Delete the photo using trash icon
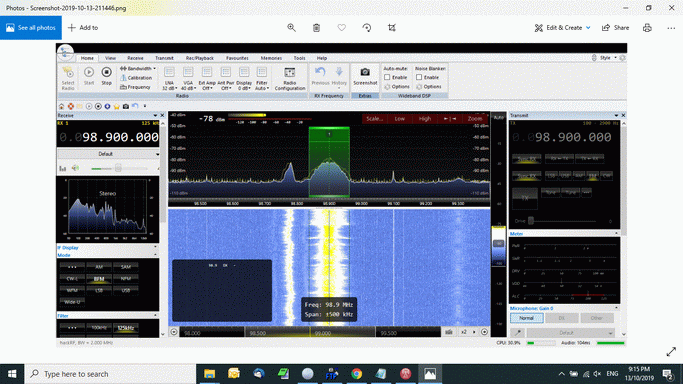 click(316, 27)
